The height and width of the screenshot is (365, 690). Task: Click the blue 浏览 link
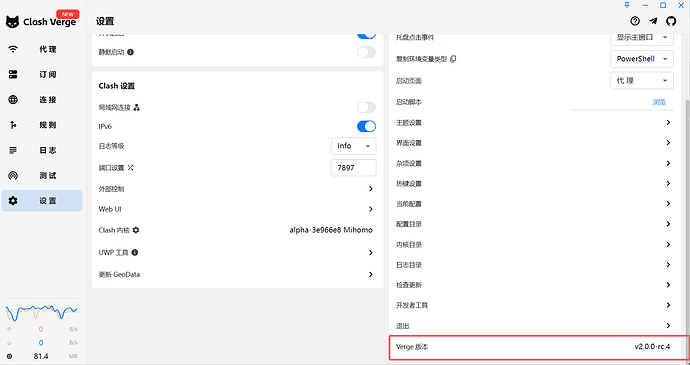coord(659,102)
